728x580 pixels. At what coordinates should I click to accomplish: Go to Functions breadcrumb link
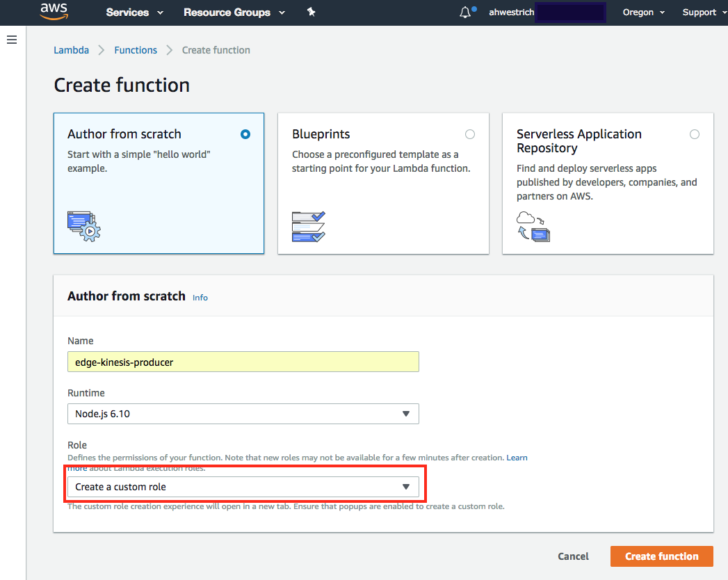(136, 50)
